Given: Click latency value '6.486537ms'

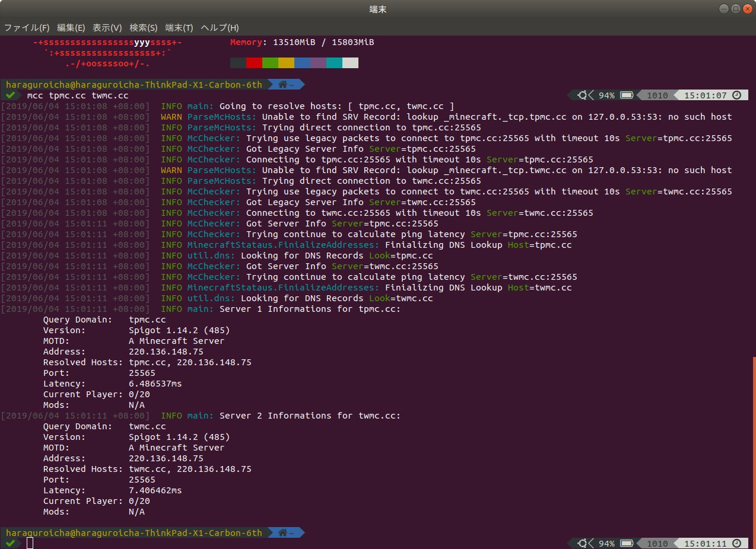Looking at the screenshot, I should pos(155,384).
